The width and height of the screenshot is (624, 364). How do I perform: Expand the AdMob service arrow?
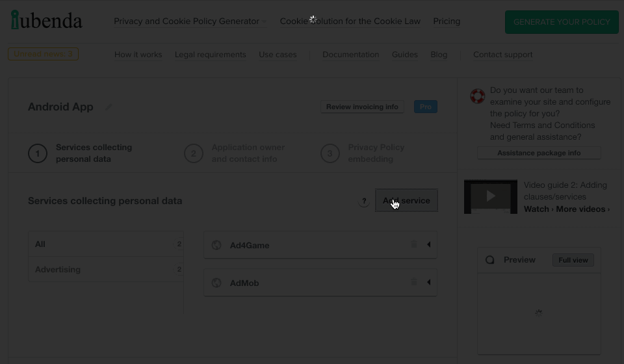428,282
